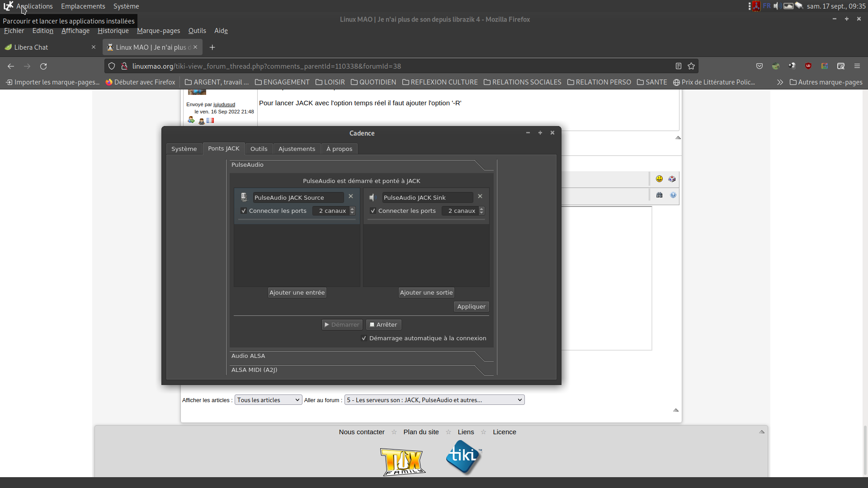Toggle Démarrage automatique à la connexion
This screenshot has width=868, height=488.
(x=364, y=338)
